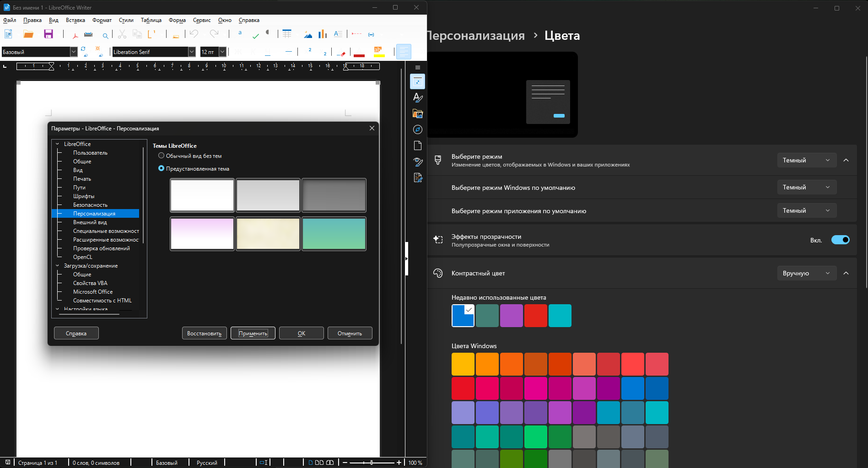Click the Справка button in the dialog
This screenshot has width=868, height=468.
tap(76, 333)
